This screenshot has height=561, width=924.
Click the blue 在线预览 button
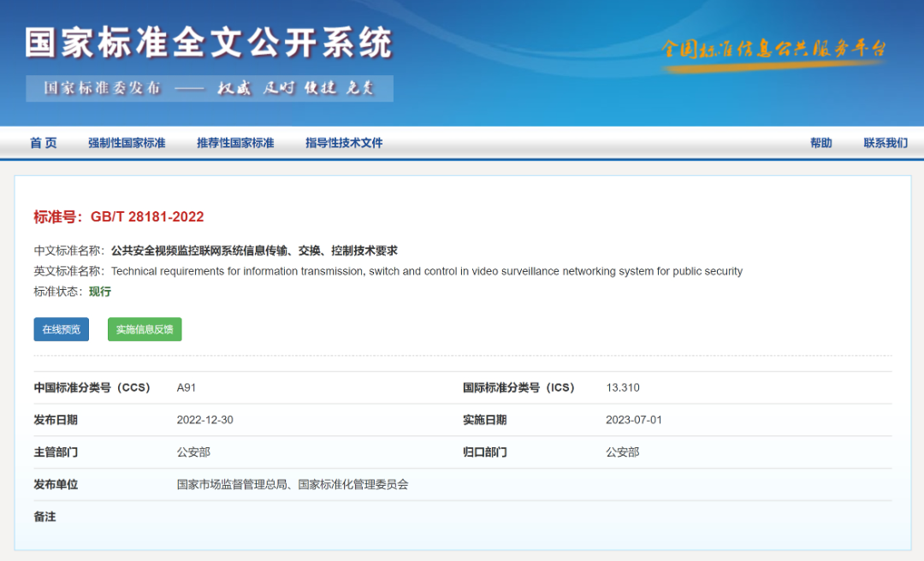[62, 329]
